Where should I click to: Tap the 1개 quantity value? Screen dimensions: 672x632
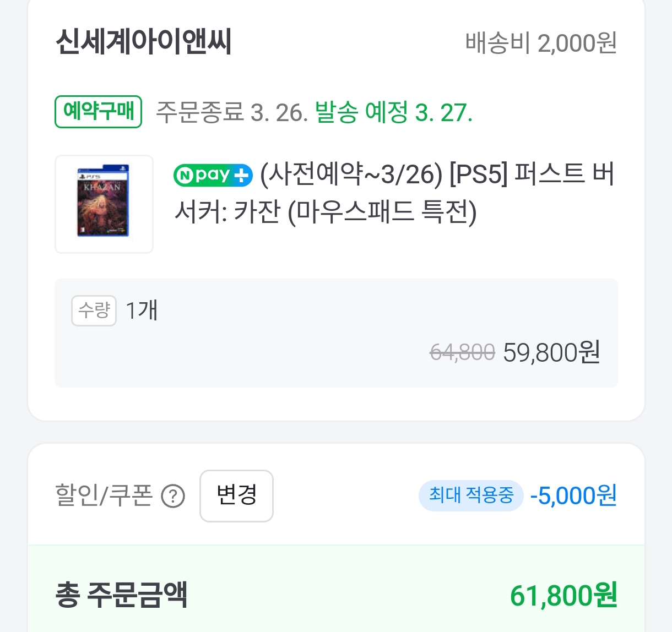[x=142, y=310]
